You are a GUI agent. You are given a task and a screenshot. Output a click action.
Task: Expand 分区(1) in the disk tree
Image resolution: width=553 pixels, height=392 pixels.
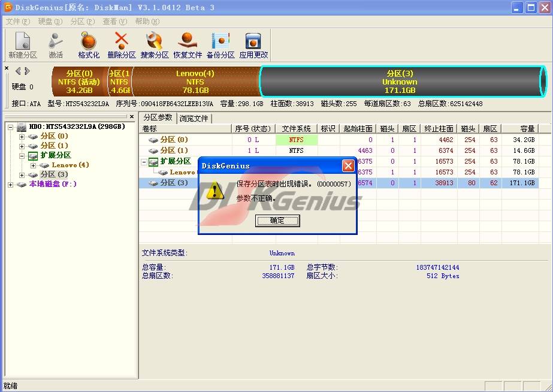[22, 146]
